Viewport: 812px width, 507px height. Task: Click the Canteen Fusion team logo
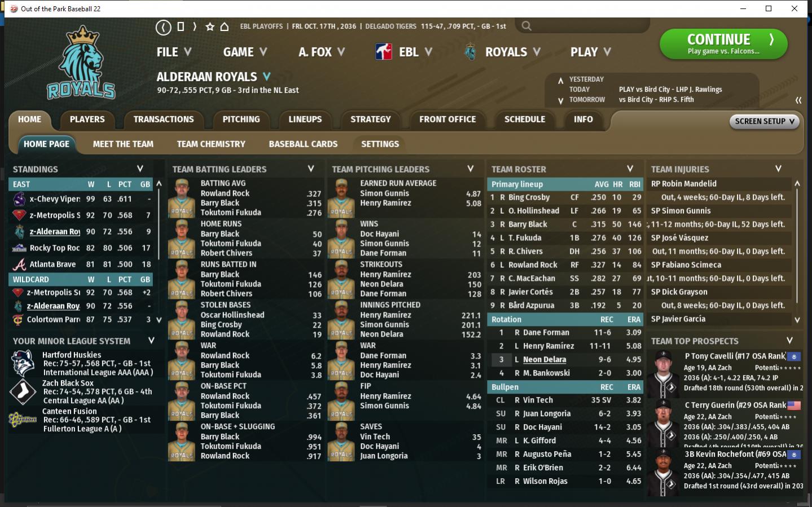tap(23, 420)
